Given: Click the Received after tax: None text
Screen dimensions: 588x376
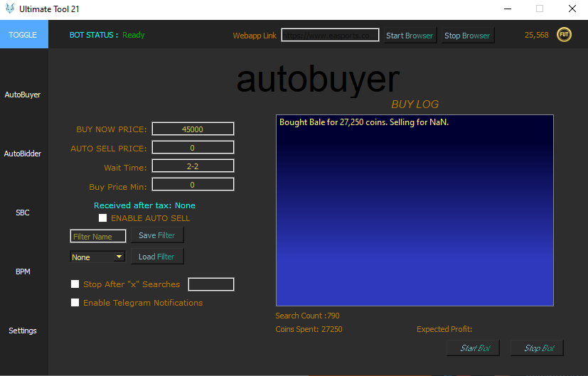Looking at the screenshot, I should (x=144, y=205).
